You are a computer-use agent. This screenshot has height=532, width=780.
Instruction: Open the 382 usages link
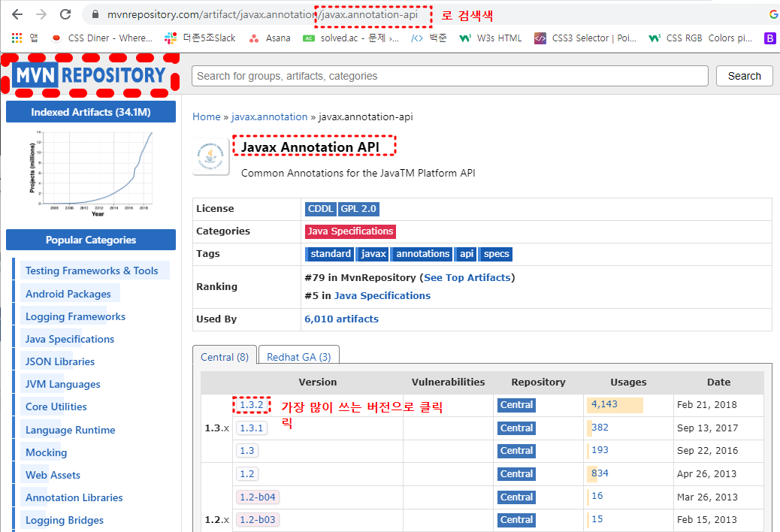600,427
